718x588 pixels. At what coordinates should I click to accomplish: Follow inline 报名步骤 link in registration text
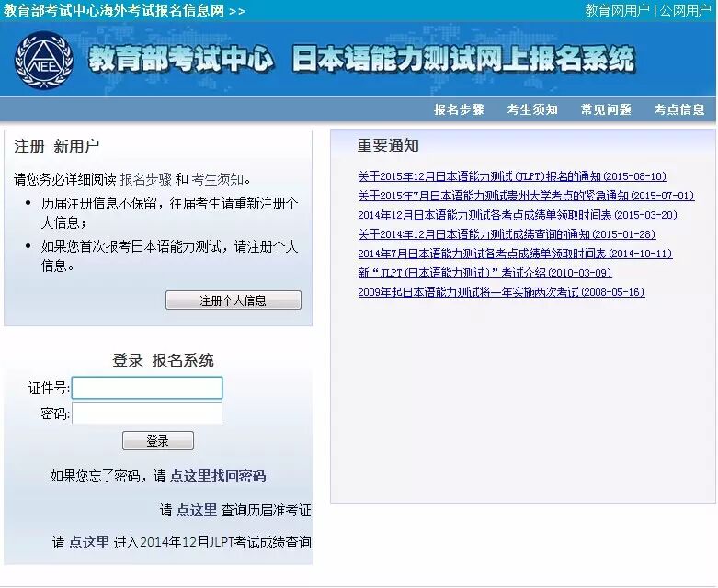tap(145, 179)
